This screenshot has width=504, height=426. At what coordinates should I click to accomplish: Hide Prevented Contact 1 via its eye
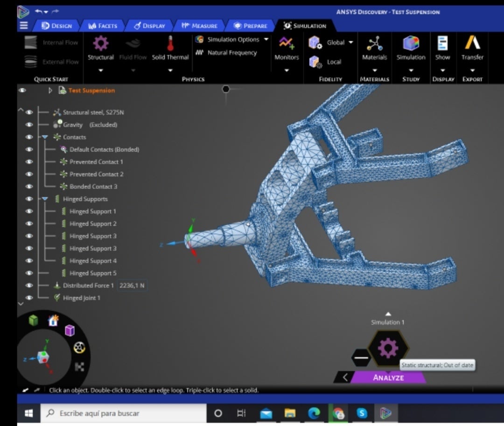[x=29, y=161]
